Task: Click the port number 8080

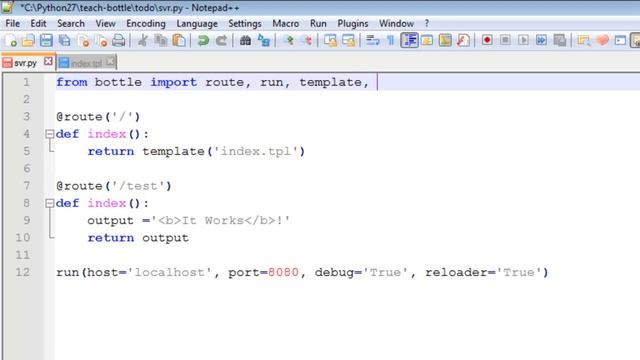Action: pos(283,272)
